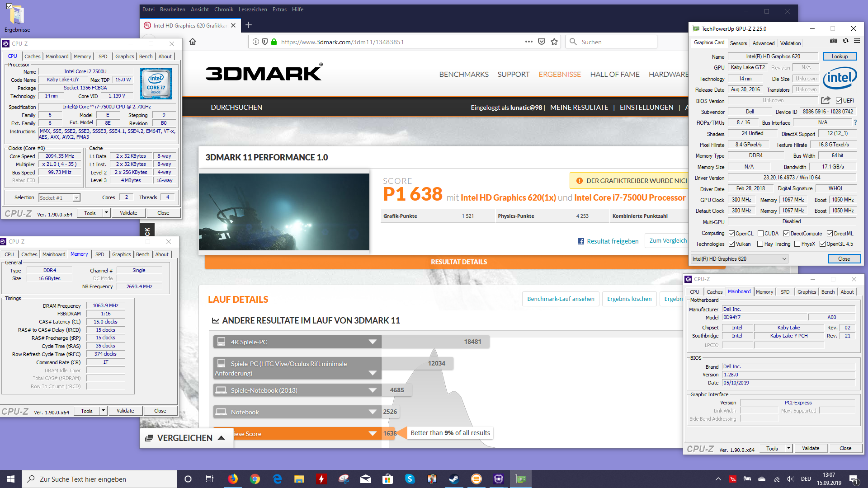The image size is (868, 488).
Task: Open Microsoft Store from the taskbar
Action: click(387, 479)
